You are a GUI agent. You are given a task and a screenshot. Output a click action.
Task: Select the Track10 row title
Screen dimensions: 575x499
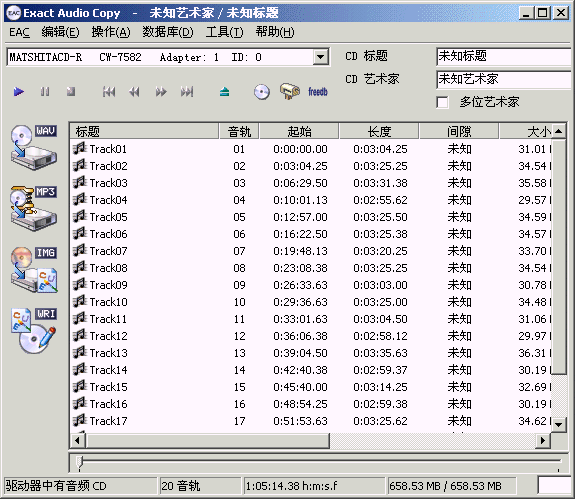tap(109, 302)
